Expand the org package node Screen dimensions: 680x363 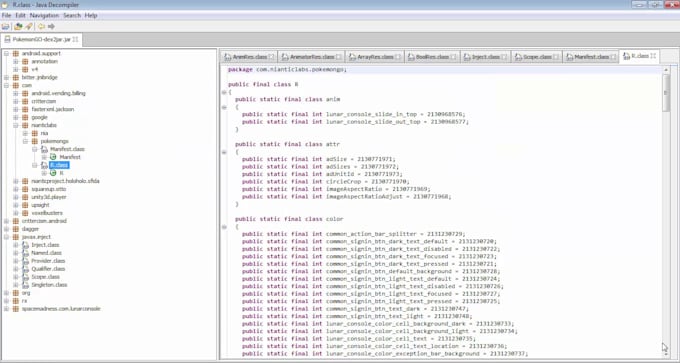click(x=7, y=293)
